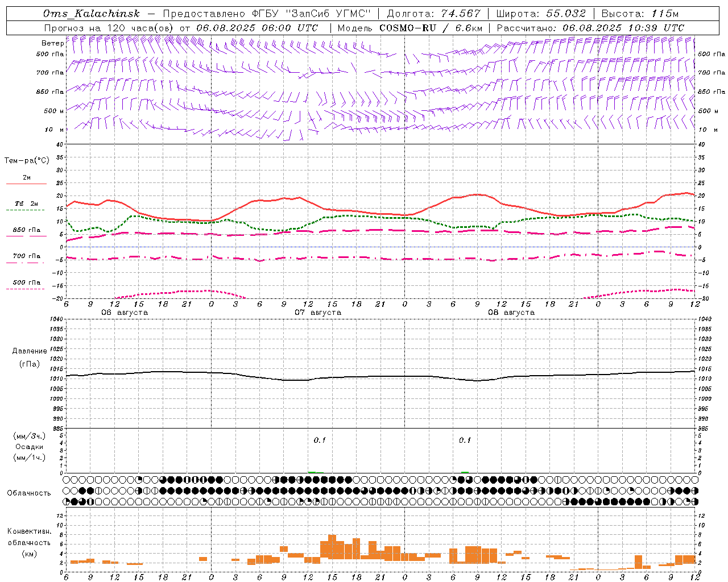The width and height of the screenshot is (728, 582).
Task: Click the Осадки precipitation label
Action: coord(30,447)
